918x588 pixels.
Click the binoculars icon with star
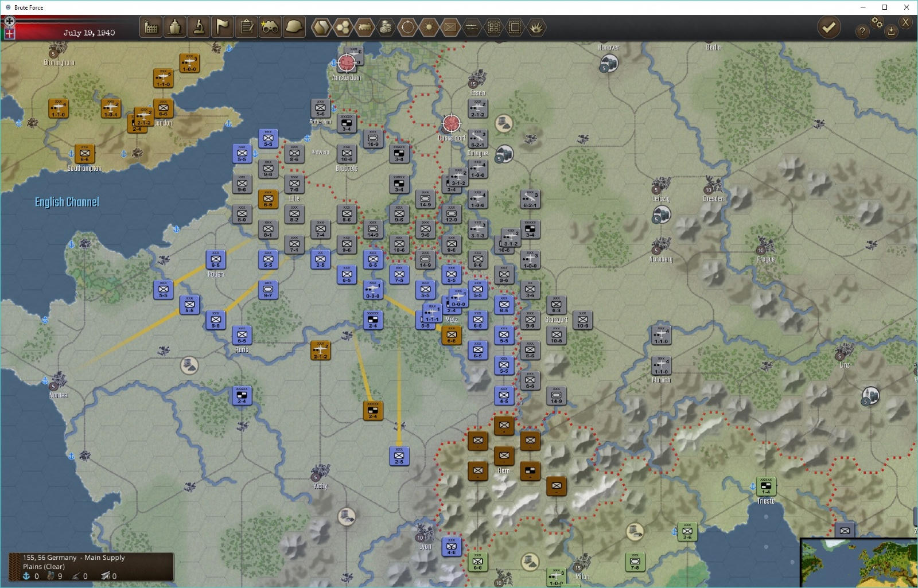coord(270,27)
